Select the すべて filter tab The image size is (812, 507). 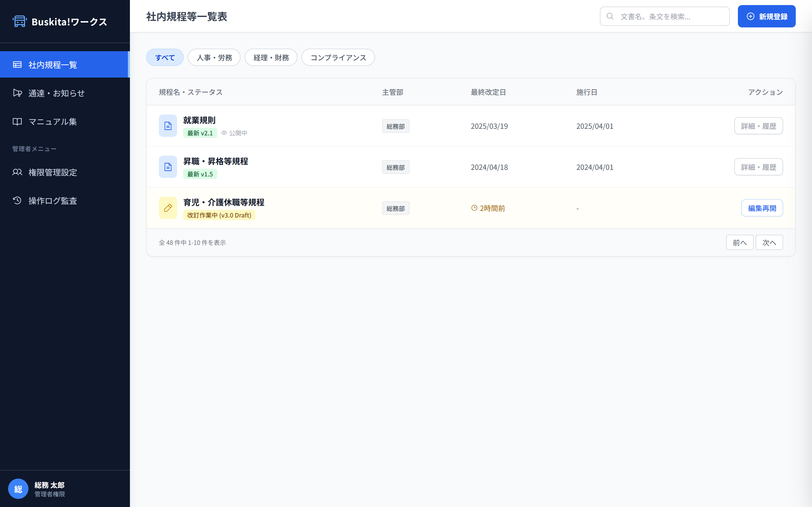(165, 57)
